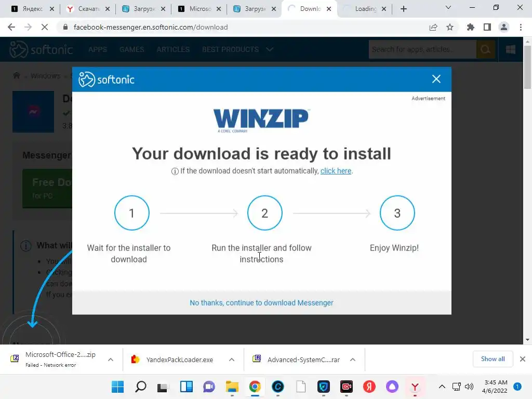Open a new browser tab
Viewport: 532px width, 399px height.
point(403,9)
